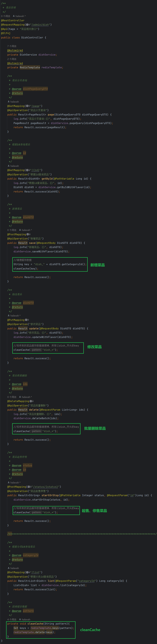Click the @param dishPageQueryDTO doc tag

tap(17, 89)
